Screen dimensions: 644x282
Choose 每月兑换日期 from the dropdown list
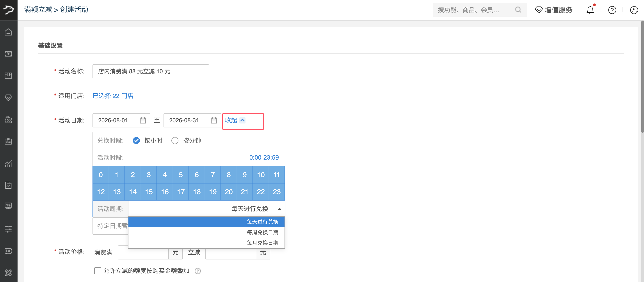[x=206, y=243]
